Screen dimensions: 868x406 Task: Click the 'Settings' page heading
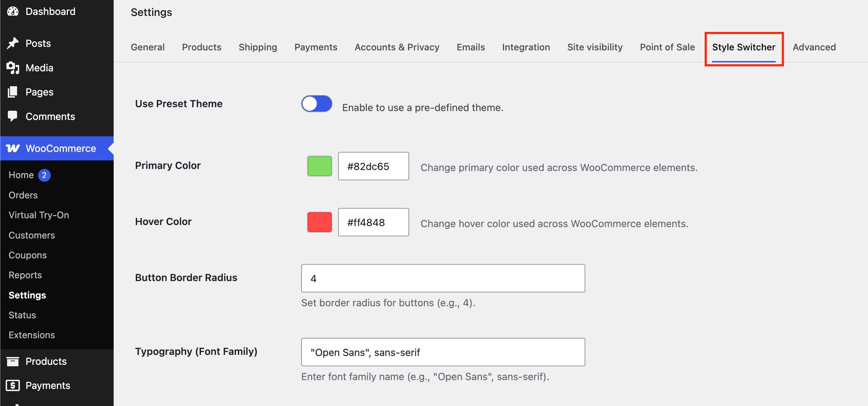tap(151, 12)
